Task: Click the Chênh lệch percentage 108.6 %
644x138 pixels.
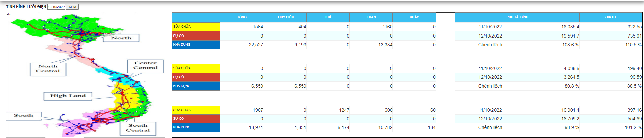Action: coord(570,45)
